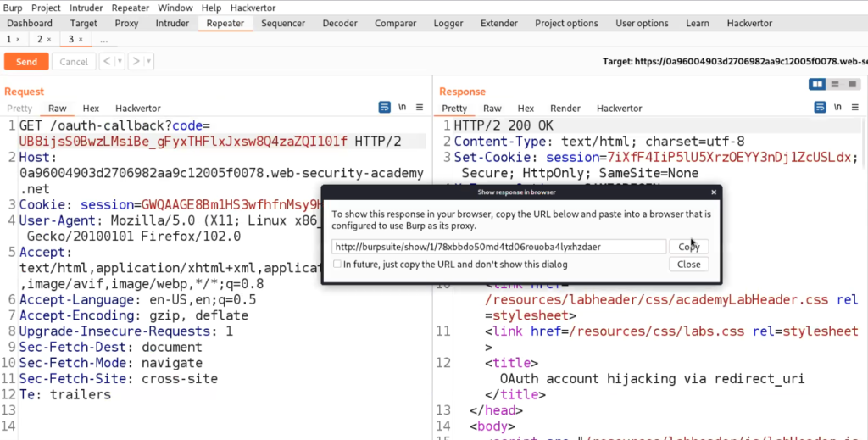Switch to side-by-side layout view
Image resolution: width=868 pixels, height=440 pixels.
tap(817, 84)
